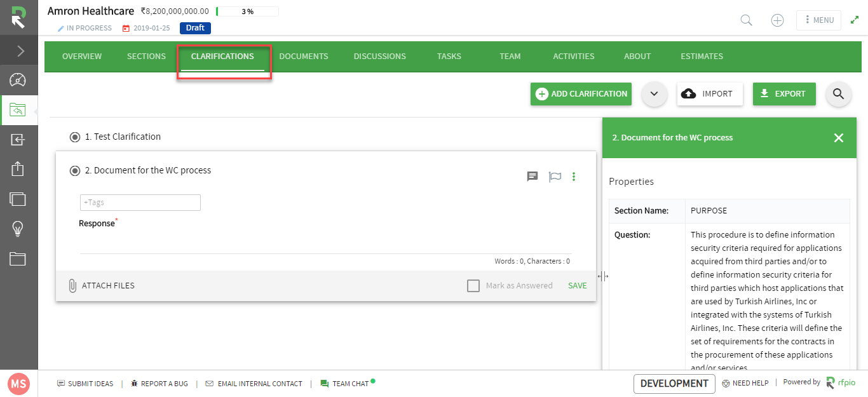Click NEED HELP in footer
This screenshot has height=397, width=868.
(745, 383)
